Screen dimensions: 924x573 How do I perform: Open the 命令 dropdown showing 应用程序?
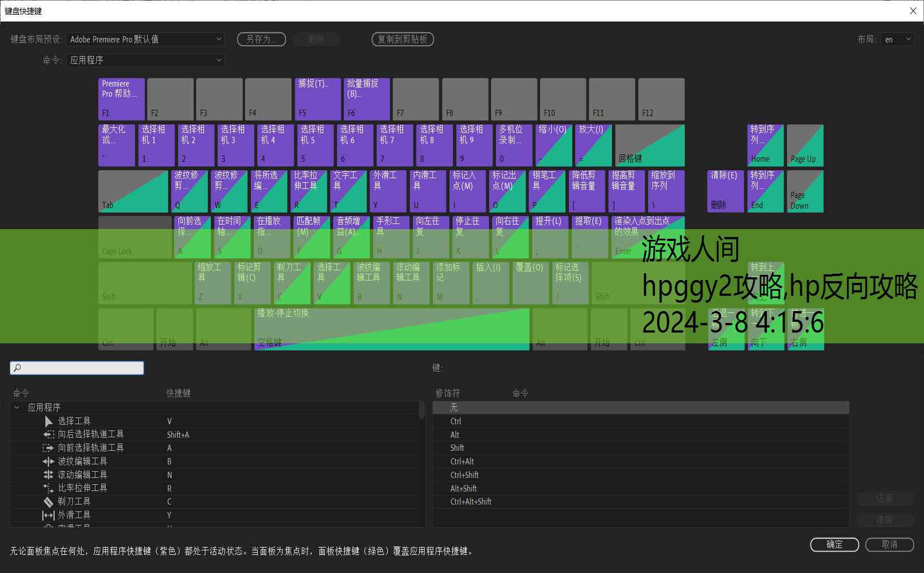tap(145, 60)
